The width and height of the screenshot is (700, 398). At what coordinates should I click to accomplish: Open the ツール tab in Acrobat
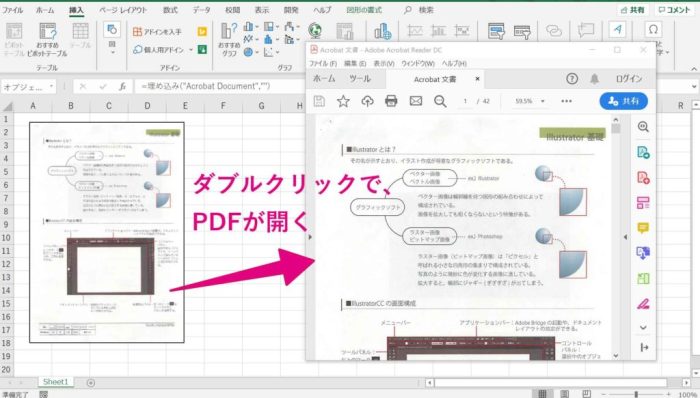[360, 79]
